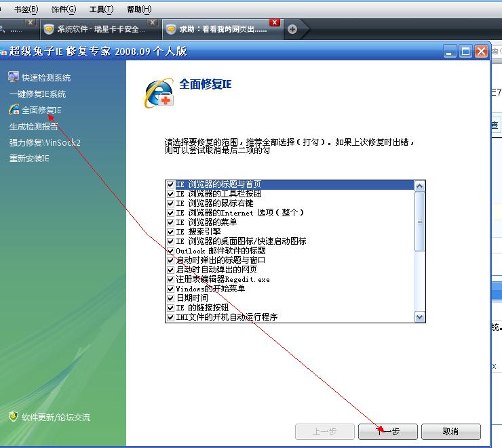502x448 pixels.
Task: Uncheck IE 浏览器的标题与首页
Action: point(171,184)
